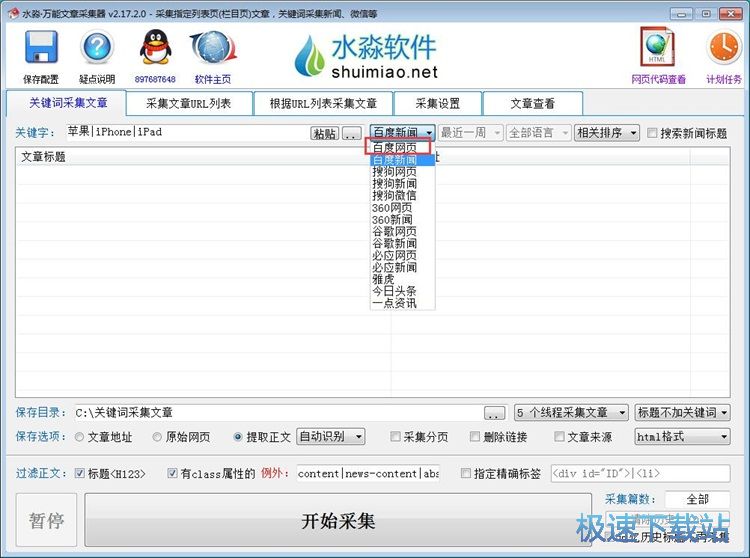The image size is (750, 558).
Task: Select the highlighted 百度新闻 list option
Action: (x=403, y=160)
